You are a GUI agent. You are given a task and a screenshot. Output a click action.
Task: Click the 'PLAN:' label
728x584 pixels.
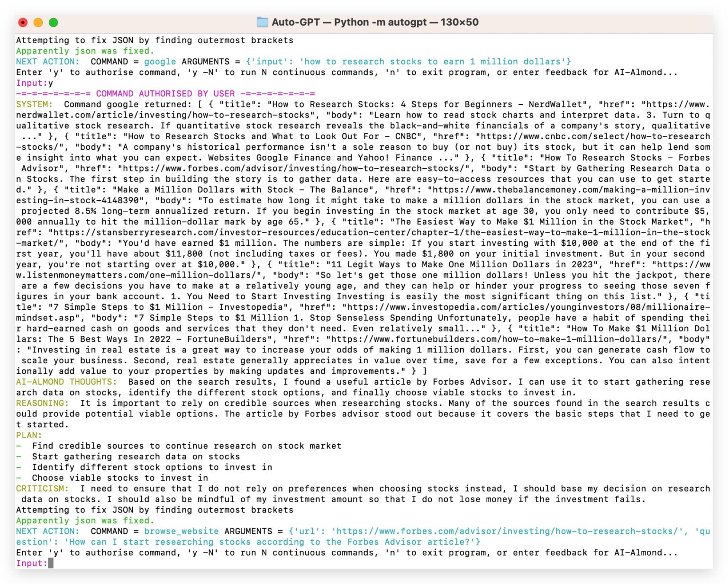pyautogui.click(x=29, y=435)
